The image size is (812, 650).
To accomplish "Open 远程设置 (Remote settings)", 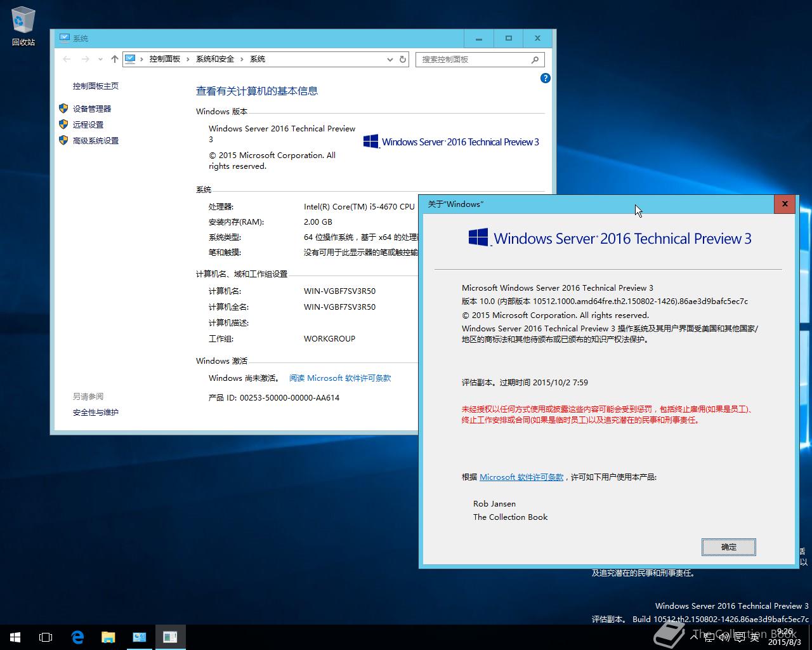I will pos(88,124).
